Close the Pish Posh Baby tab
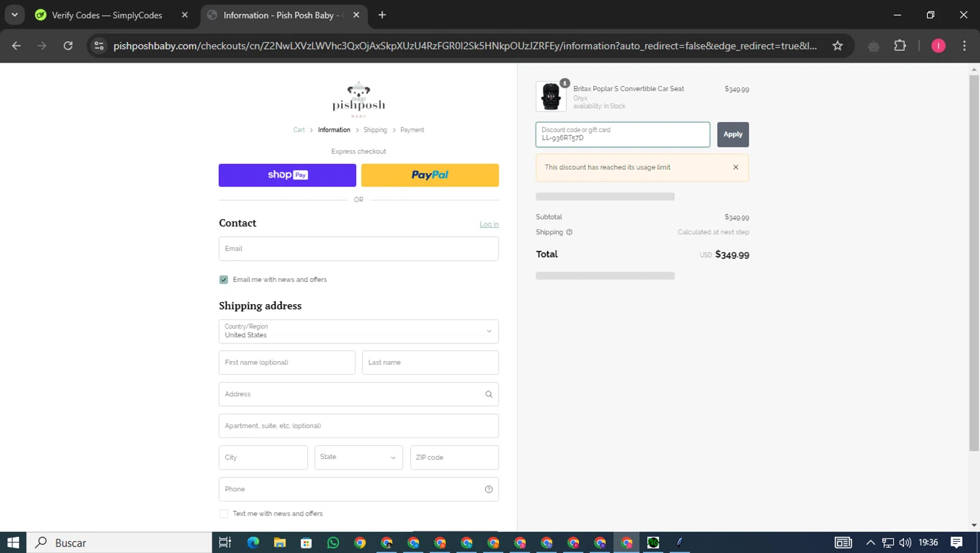 coord(356,15)
